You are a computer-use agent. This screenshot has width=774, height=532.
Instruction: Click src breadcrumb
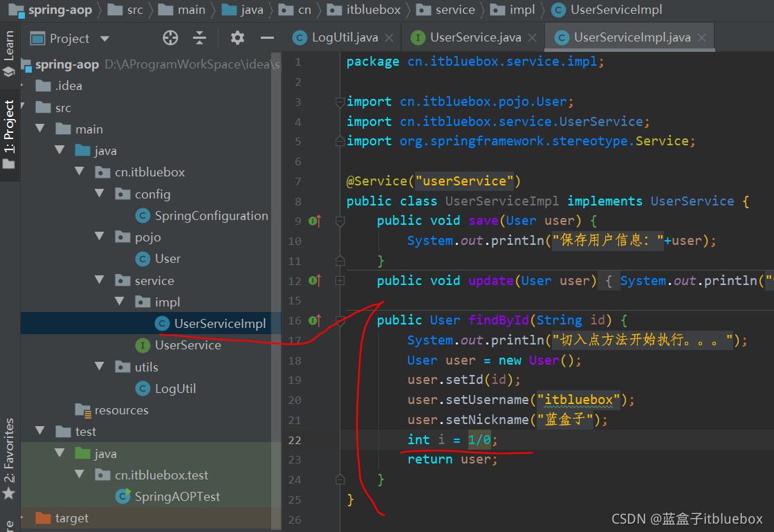click(x=125, y=10)
